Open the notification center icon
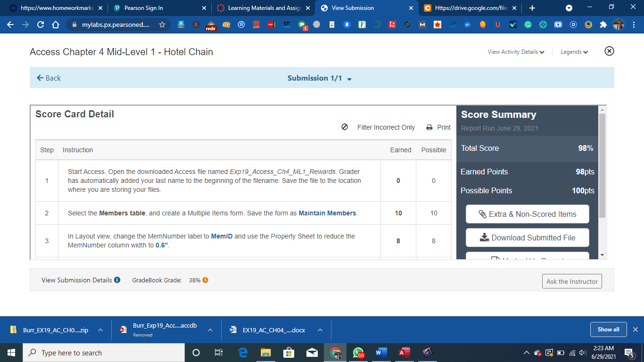 (x=629, y=353)
